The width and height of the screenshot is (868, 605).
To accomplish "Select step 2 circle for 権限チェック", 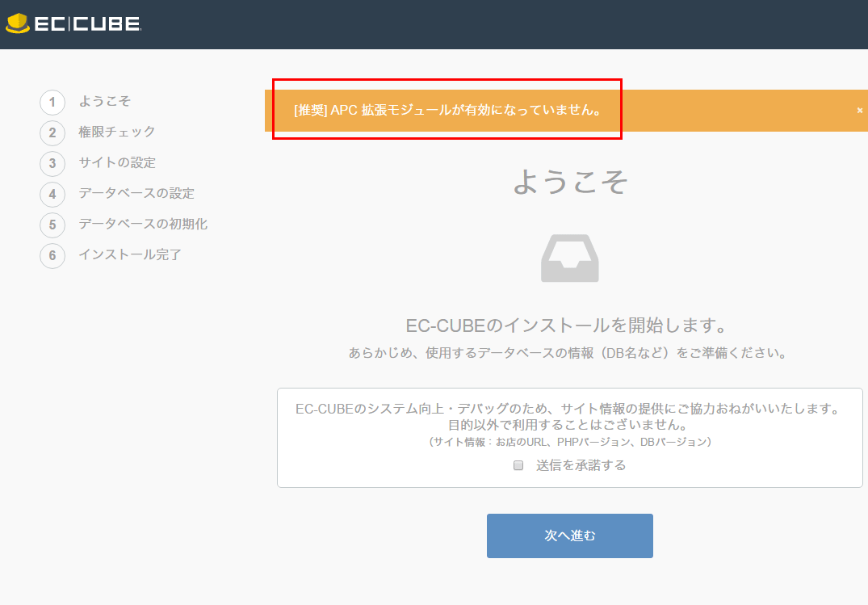I will tap(52, 132).
